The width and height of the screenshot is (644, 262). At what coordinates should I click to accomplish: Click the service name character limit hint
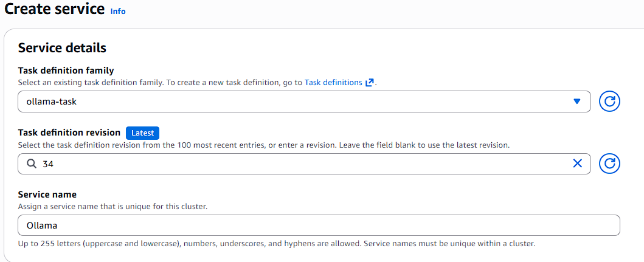277,244
